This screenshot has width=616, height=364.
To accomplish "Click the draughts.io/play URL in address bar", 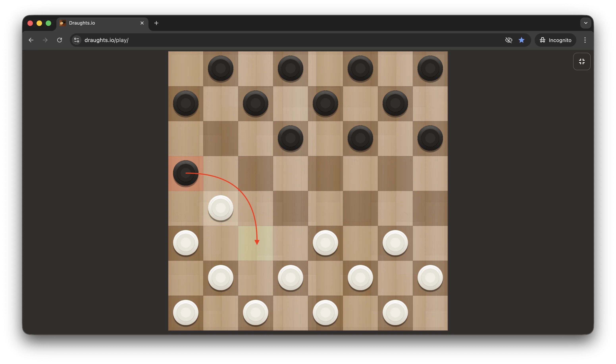I will click(107, 40).
